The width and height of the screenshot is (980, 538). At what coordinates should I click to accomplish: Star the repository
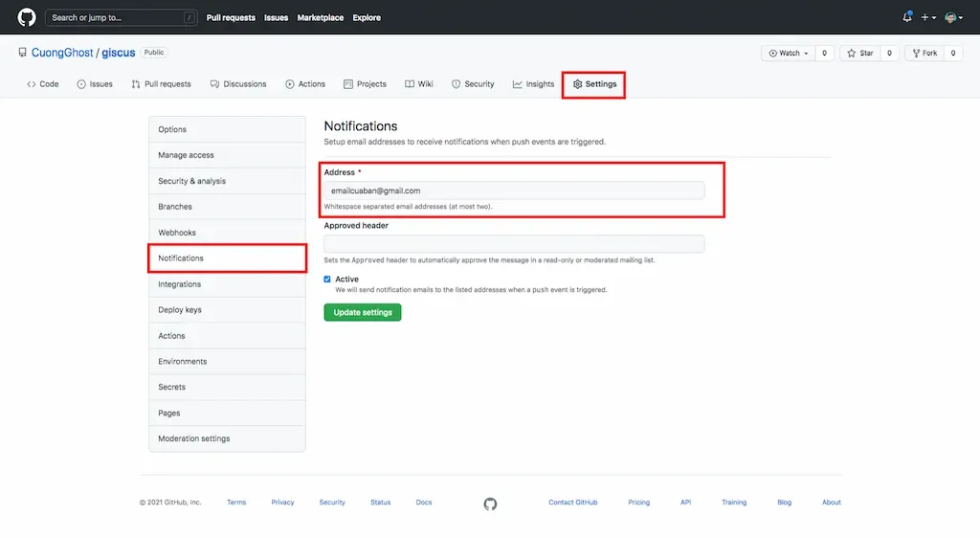click(x=860, y=53)
